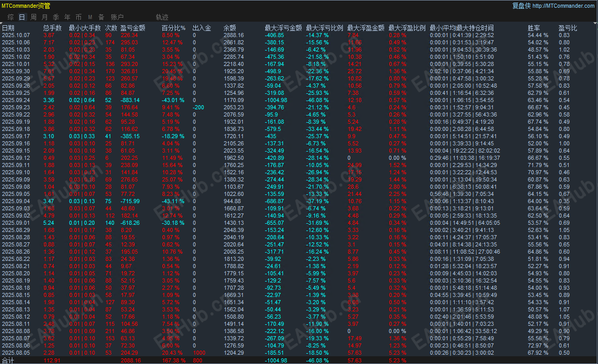
Task: Select the 2025.08.29 date row
Action: pos(15,230)
